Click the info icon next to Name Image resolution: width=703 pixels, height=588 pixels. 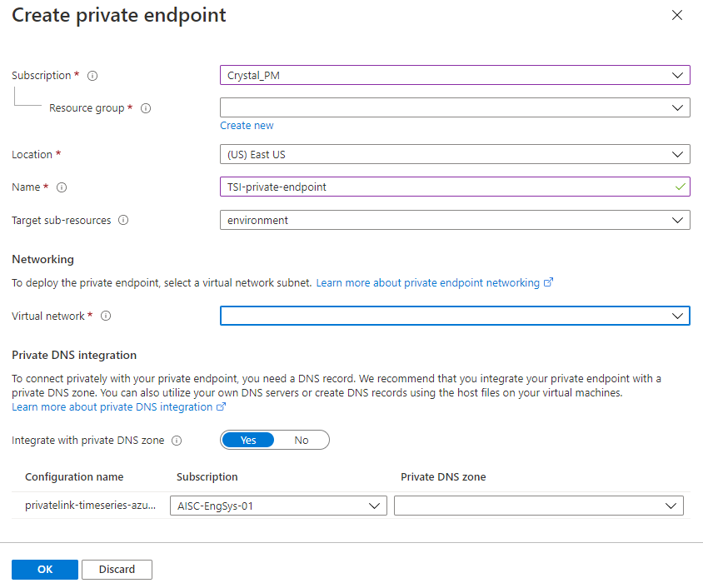[x=62, y=187]
